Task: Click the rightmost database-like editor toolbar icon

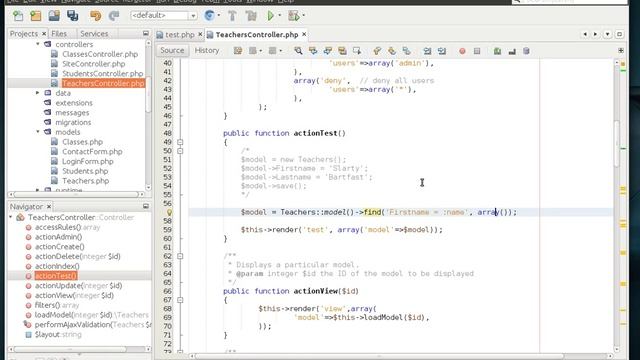Action: click(x=526, y=51)
